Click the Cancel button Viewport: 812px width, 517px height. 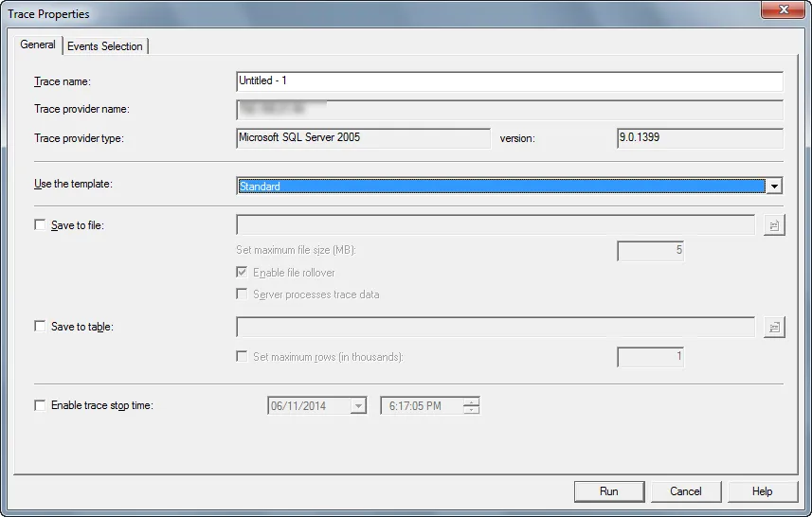coord(686,491)
